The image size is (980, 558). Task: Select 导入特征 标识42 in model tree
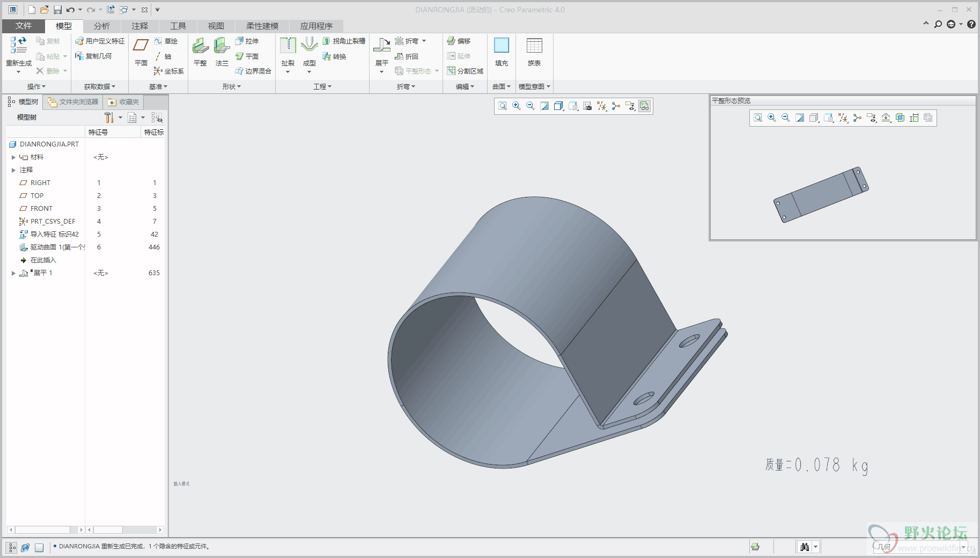pos(49,234)
